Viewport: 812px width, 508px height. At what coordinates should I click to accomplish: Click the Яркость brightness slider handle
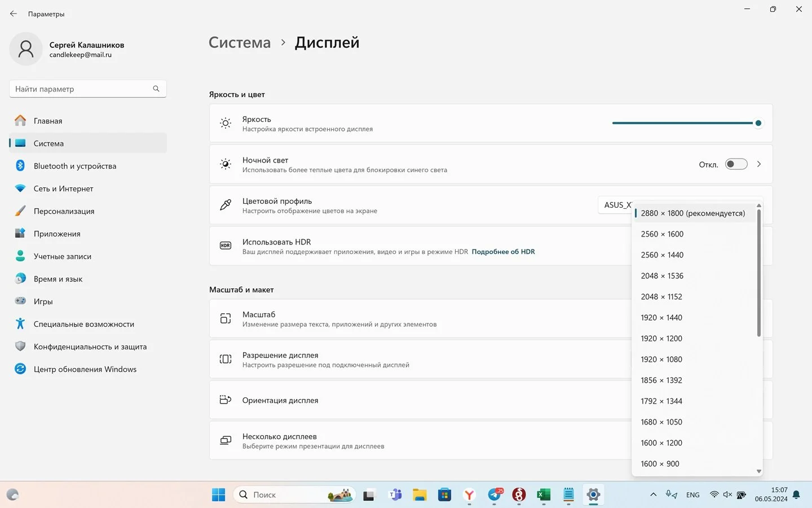tap(758, 123)
